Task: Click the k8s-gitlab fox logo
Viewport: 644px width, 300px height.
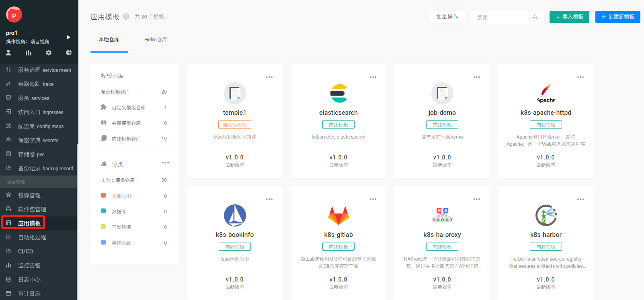Action: 338,216
